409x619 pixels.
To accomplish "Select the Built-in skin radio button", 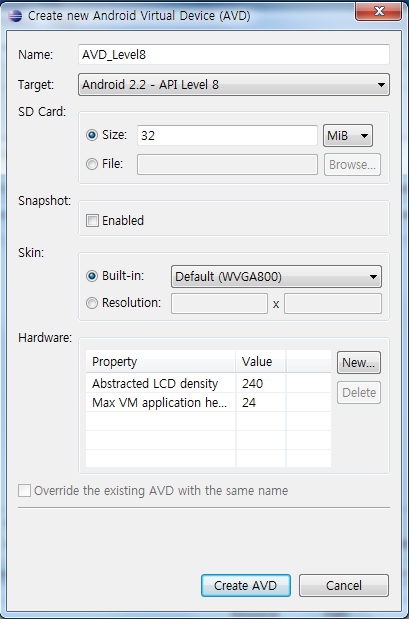I will 92,276.
